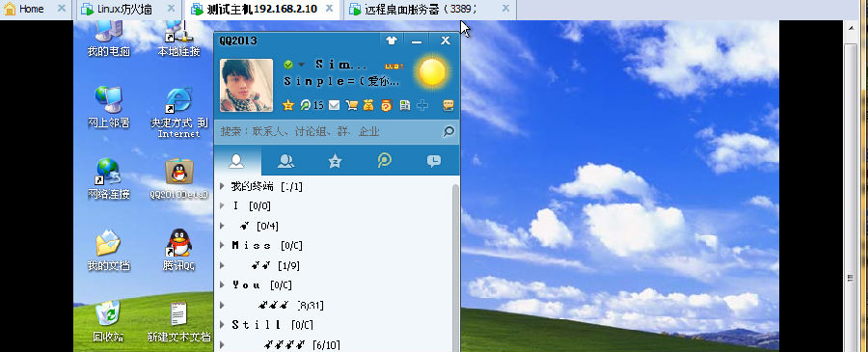The height and width of the screenshot is (352, 868).
Task: Click the green online status indicator
Action: pos(288,65)
